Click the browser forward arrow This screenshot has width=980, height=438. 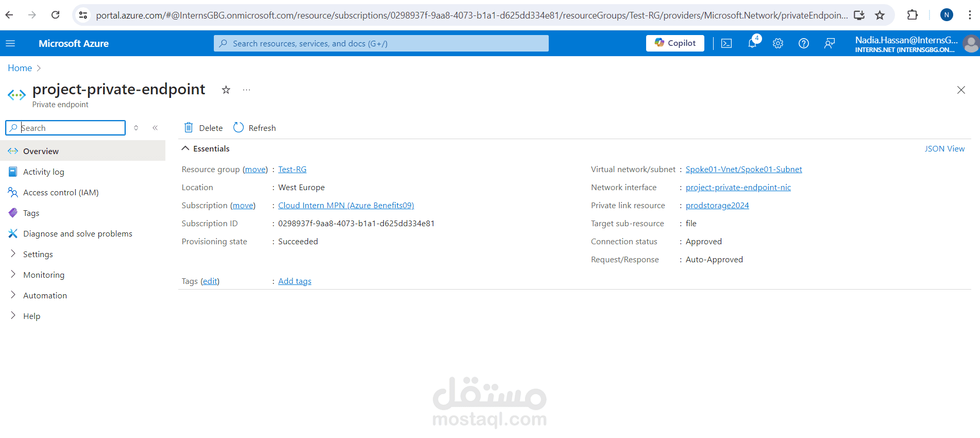coord(32,15)
